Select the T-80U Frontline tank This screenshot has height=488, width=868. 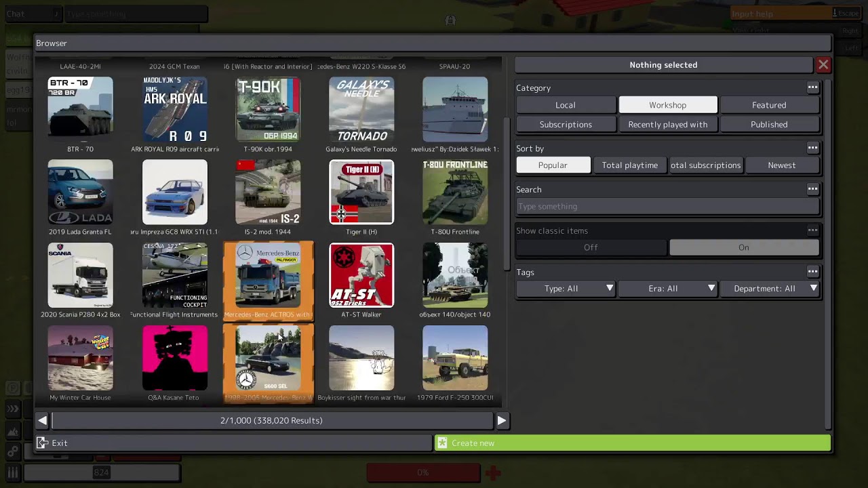(x=455, y=192)
